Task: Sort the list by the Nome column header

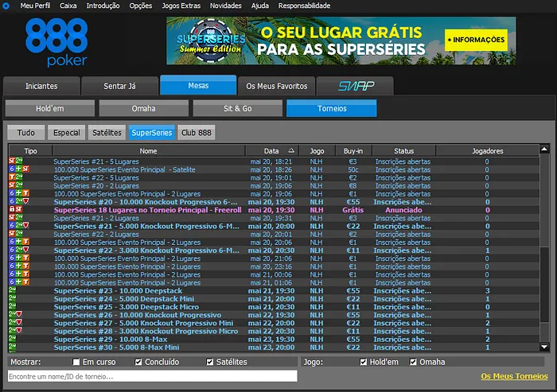Action: tap(149, 151)
